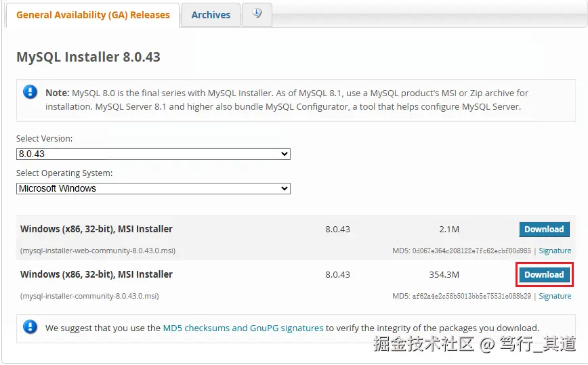The image size is (588, 365).
Task: Click the Select Operating System label
Action: (64, 173)
